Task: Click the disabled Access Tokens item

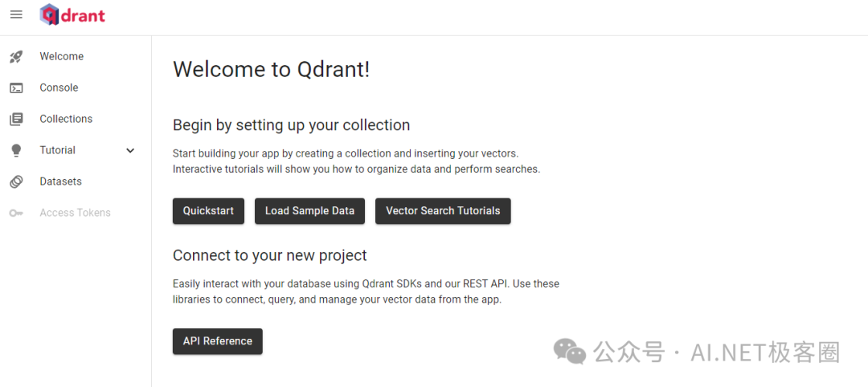Action: [x=76, y=213]
